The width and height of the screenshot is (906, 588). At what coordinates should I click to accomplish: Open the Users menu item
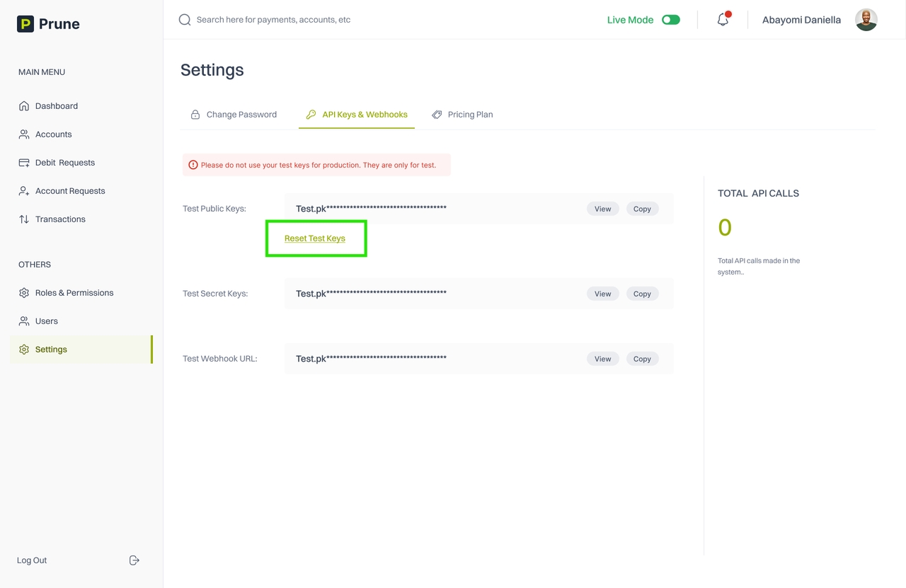(x=47, y=321)
